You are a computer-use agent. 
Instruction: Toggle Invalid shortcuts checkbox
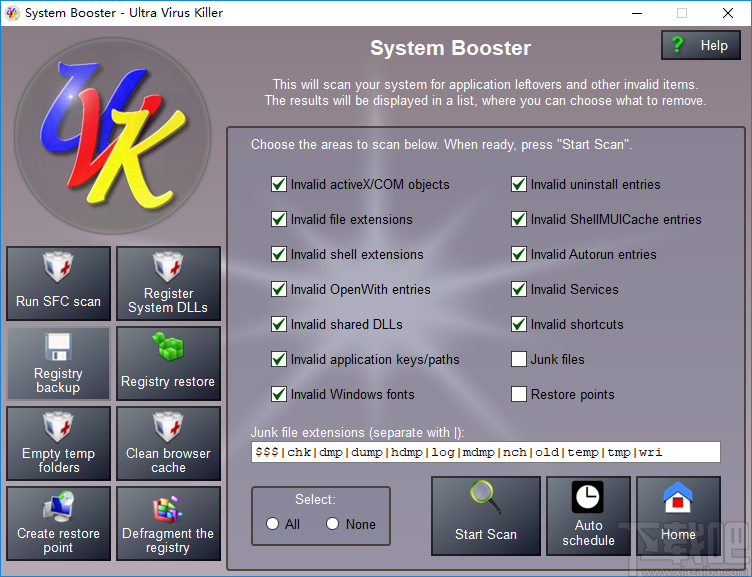point(518,324)
